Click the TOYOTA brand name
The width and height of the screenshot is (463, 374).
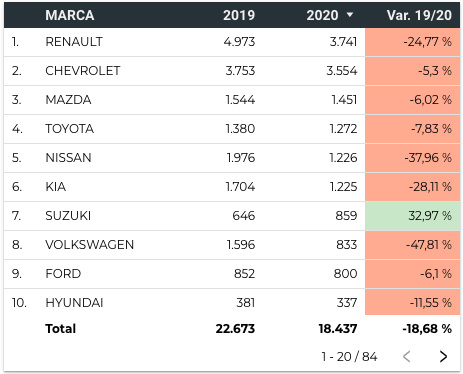(69, 129)
